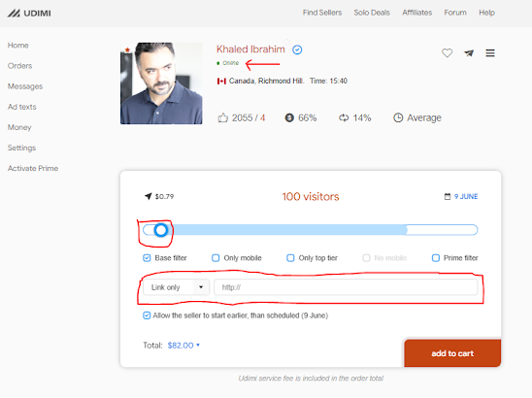The image size is (532, 398).
Task: Open Help in top navigation
Action: coord(486,13)
